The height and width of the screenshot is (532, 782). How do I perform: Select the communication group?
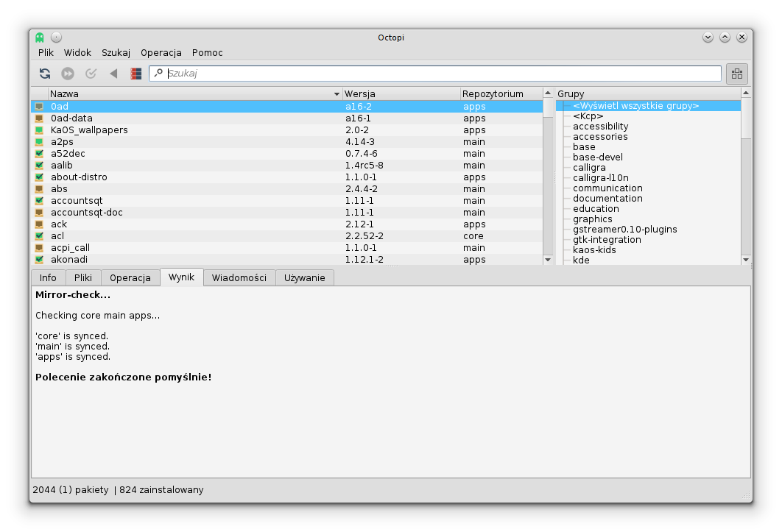[x=607, y=188]
